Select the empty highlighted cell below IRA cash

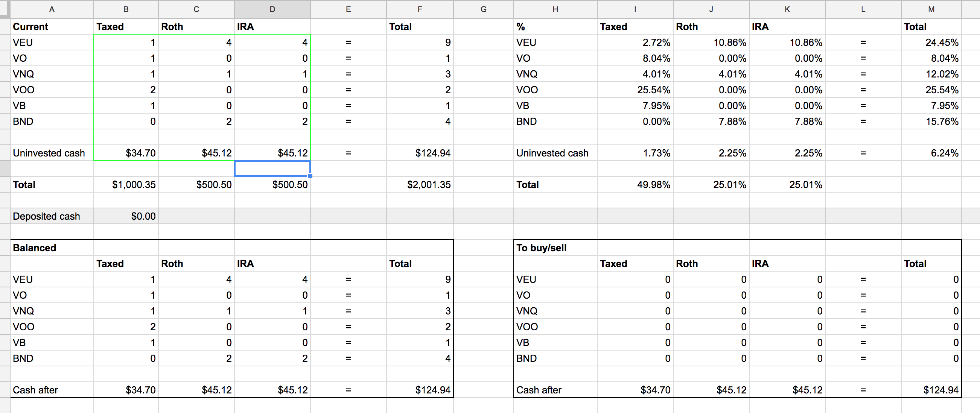[272, 169]
